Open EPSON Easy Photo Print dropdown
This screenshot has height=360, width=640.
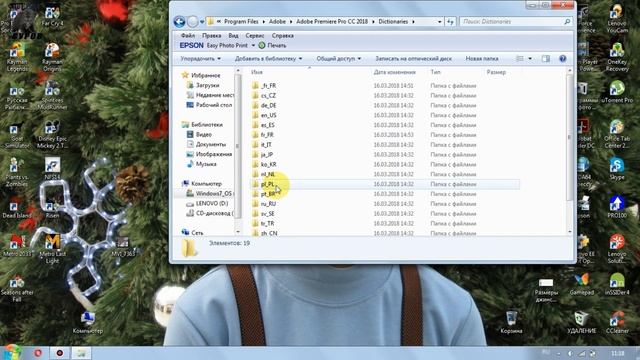pyautogui.click(x=253, y=46)
